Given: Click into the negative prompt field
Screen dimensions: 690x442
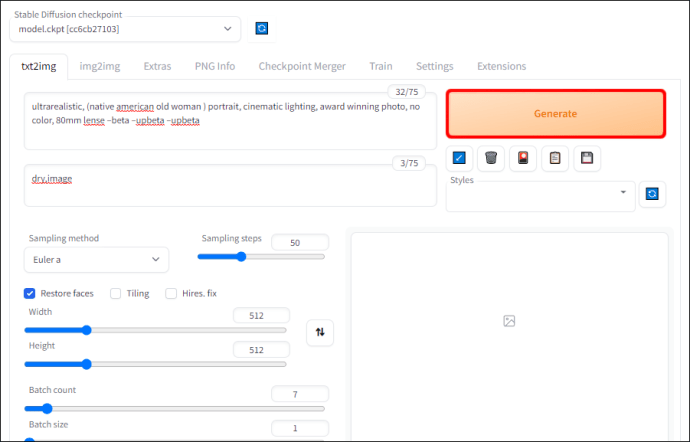Looking at the screenshot, I should pyautogui.click(x=230, y=185).
